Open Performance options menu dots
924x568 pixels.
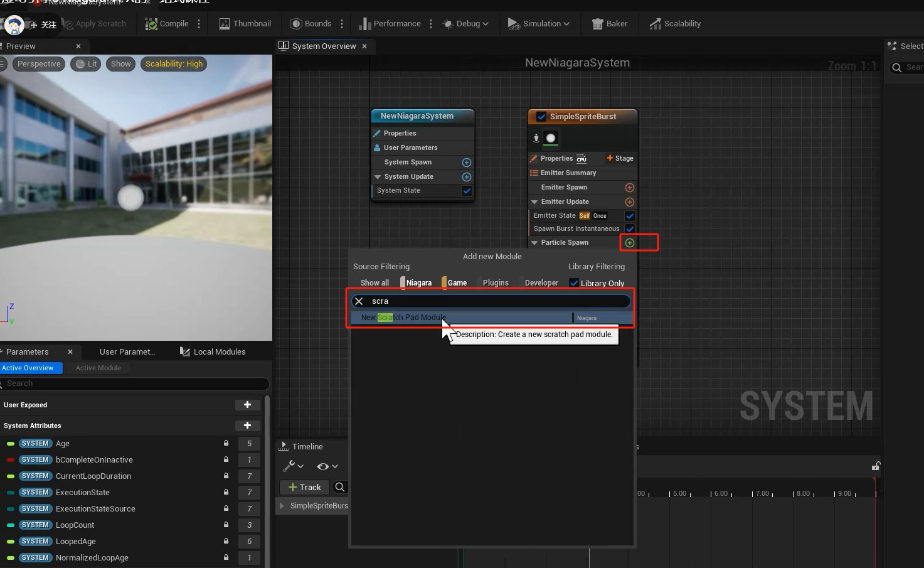(x=431, y=24)
